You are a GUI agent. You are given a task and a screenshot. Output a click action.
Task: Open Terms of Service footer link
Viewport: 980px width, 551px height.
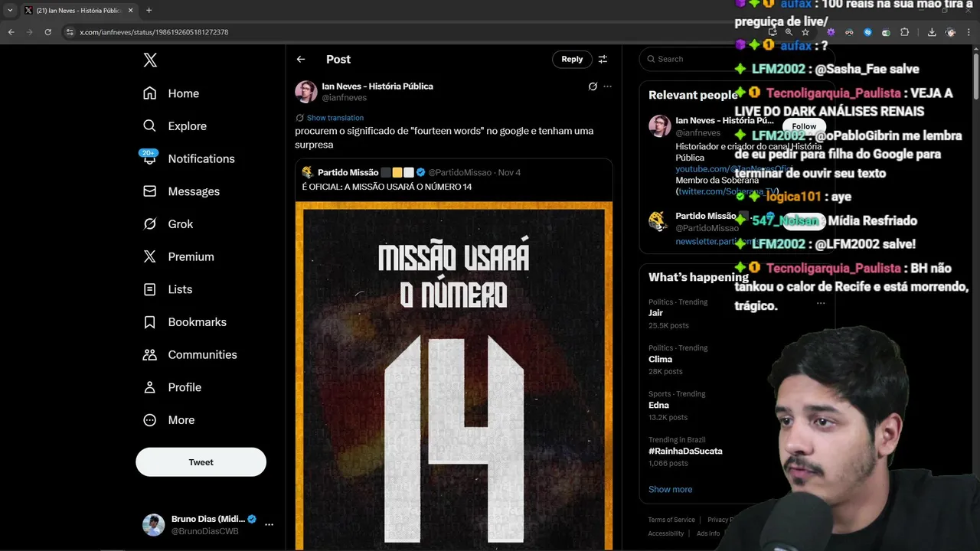(671, 520)
